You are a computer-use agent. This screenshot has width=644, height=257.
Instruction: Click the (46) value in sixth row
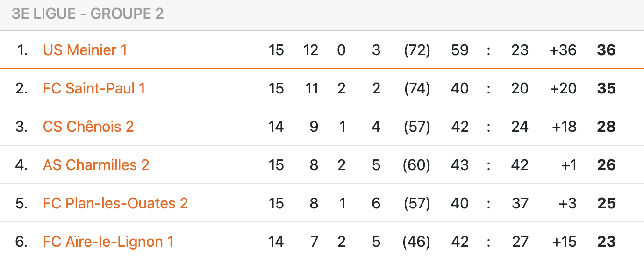[x=417, y=242]
